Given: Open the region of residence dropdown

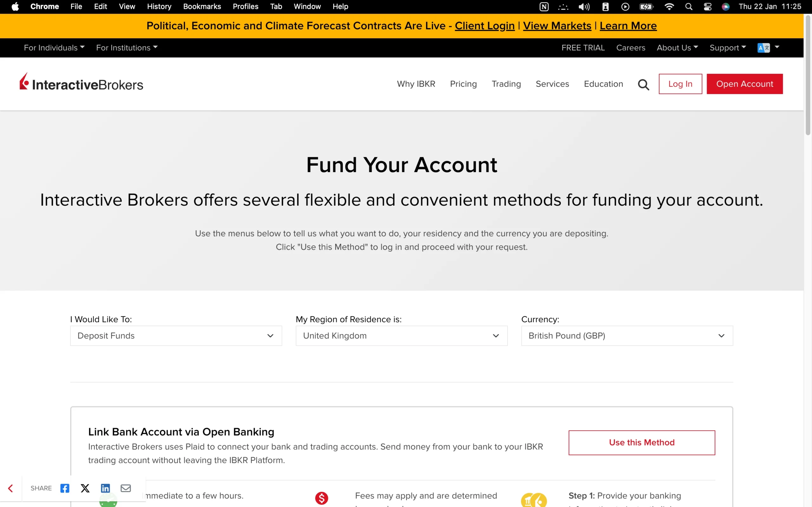Looking at the screenshot, I should (401, 335).
